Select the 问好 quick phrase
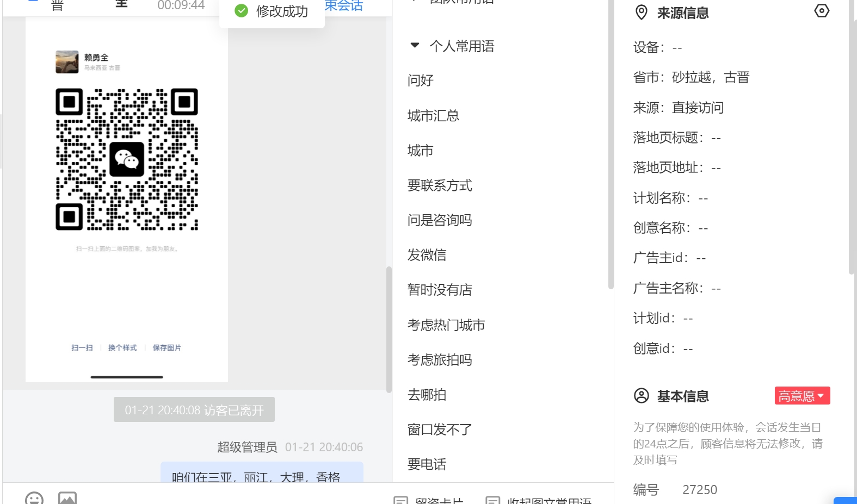This screenshot has height=504, width=857. tap(421, 80)
